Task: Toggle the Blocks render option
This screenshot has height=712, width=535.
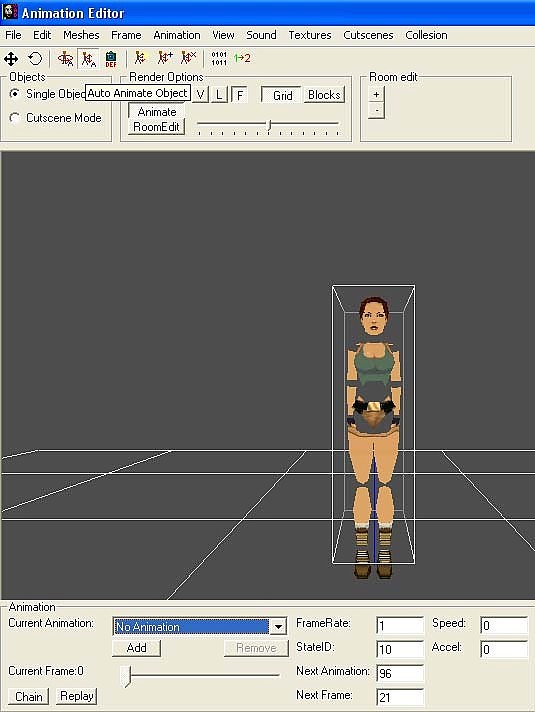Action: [x=324, y=95]
